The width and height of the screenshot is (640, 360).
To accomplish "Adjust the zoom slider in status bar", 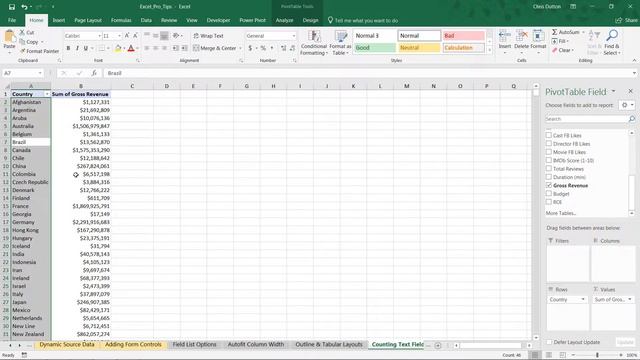I will pos(597,355).
